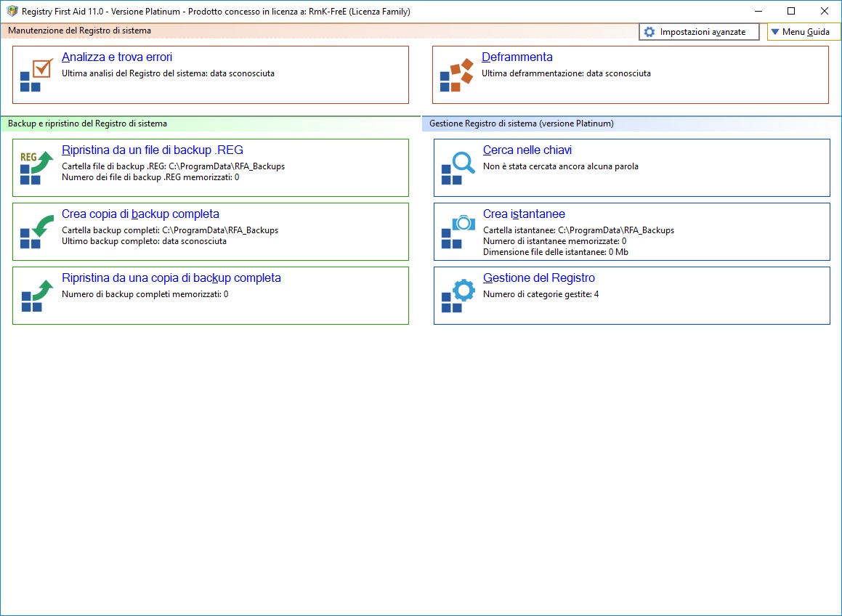
Task: Click the Deframmenta orange blocks icon
Action: [x=456, y=76]
